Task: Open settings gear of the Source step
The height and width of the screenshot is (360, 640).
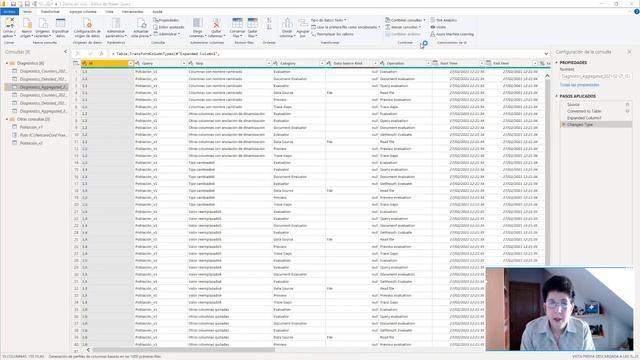Action: point(628,104)
